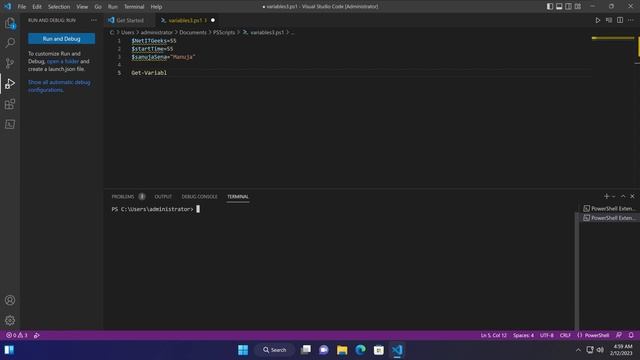Launch Microsoft Edge from taskbar
Image resolution: width=640 pixels, height=360 pixels.
pyautogui.click(x=360, y=350)
